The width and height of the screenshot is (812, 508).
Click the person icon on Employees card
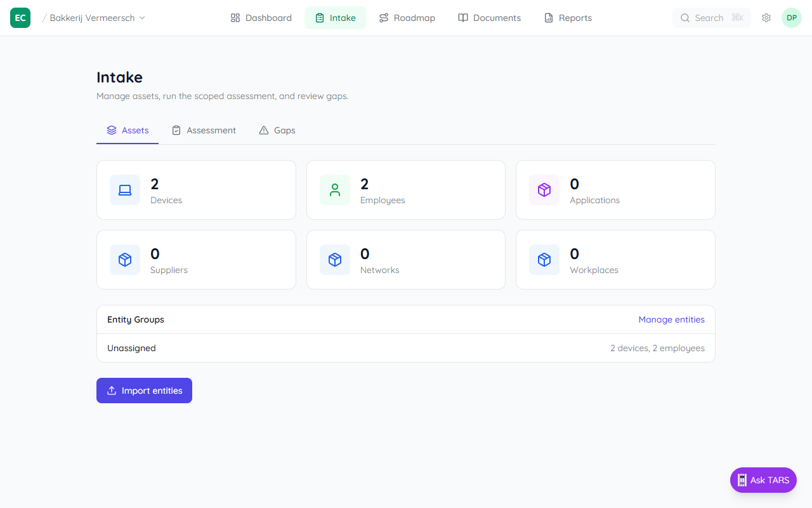335,190
